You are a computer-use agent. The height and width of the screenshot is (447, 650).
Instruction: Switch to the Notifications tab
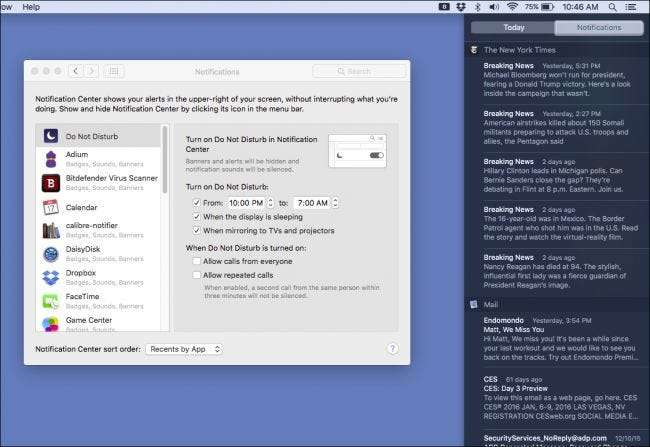[x=599, y=27]
